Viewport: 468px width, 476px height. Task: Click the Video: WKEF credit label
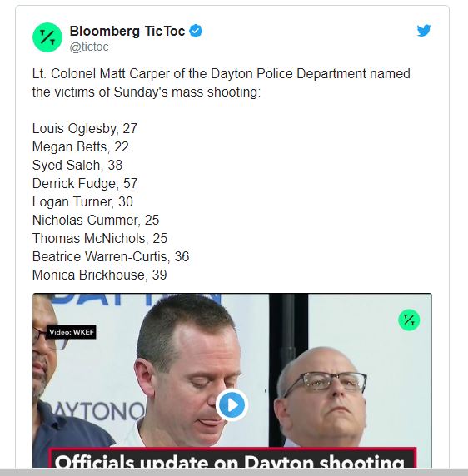coord(72,332)
